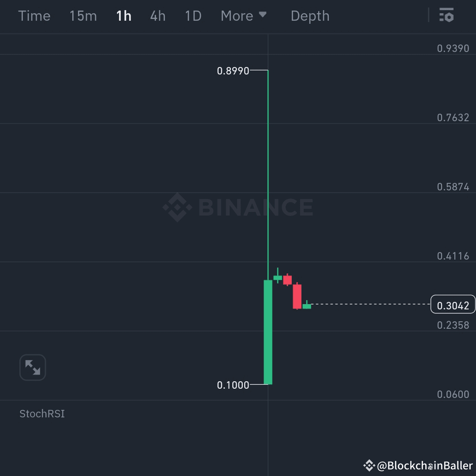The width and height of the screenshot is (476, 476).
Task: Select the latest green candlestick
Action: 307,306
